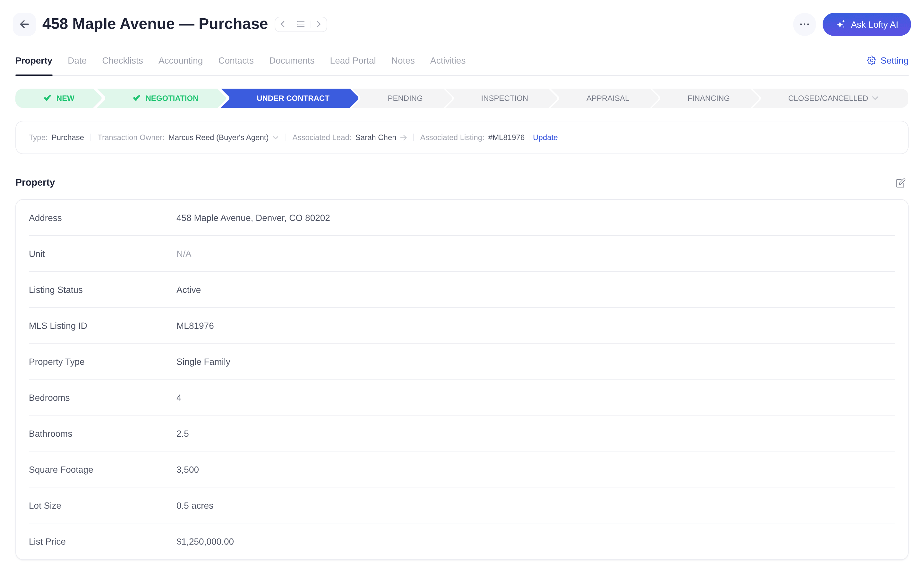Open the Setting link

894,60
